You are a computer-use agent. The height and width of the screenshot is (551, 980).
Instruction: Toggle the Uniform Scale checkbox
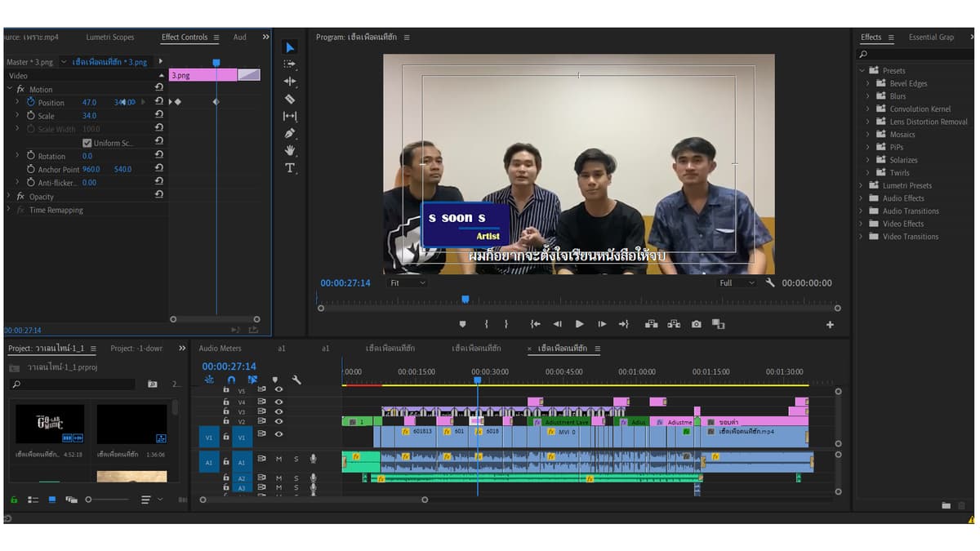click(87, 143)
